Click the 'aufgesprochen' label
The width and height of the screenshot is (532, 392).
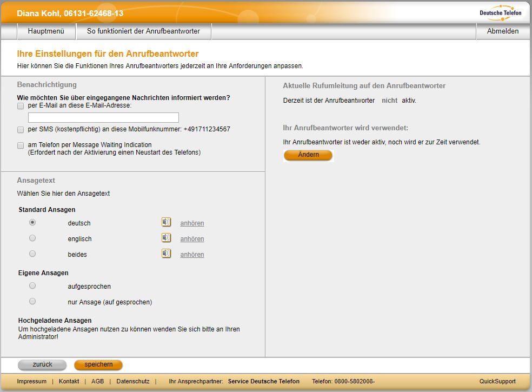(89, 287)
